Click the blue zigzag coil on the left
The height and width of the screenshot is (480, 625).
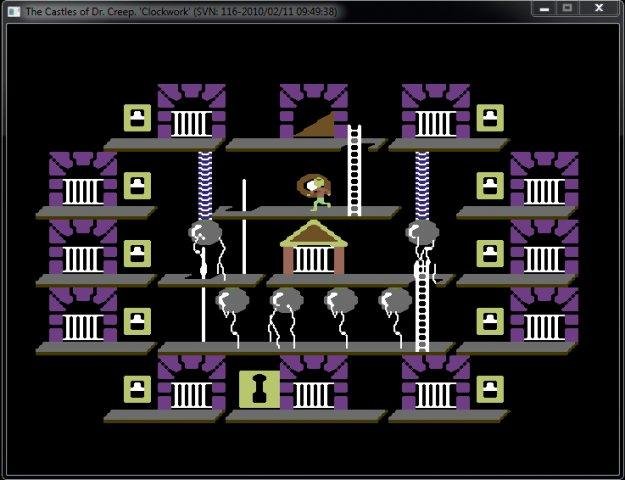point(205,183)
